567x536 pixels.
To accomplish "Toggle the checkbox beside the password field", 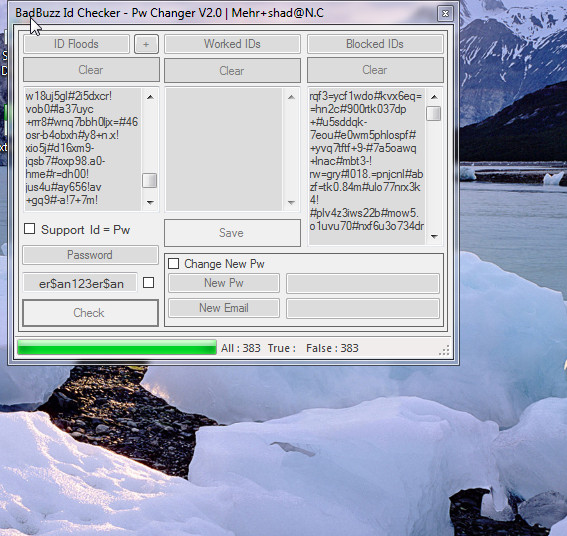I will tap(149, 282).
